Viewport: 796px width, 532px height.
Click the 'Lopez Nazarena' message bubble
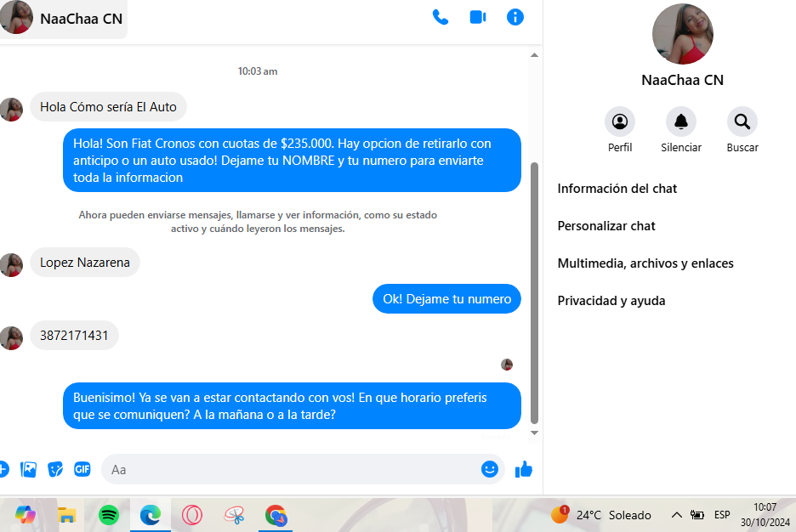coord(85,263)
